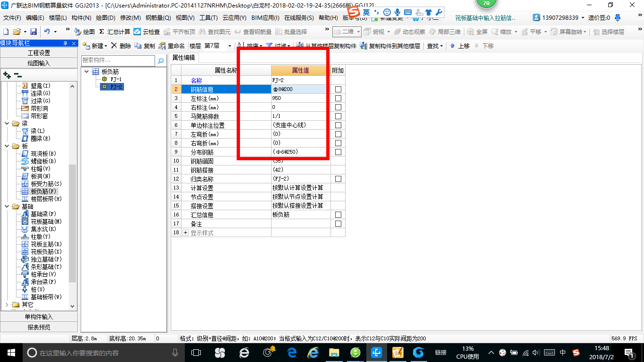Image resolution: width=644 pixels, height=362 pixels.
Task: Select 集水坑(K) in the tree
Action: click(x=43, y=229)
